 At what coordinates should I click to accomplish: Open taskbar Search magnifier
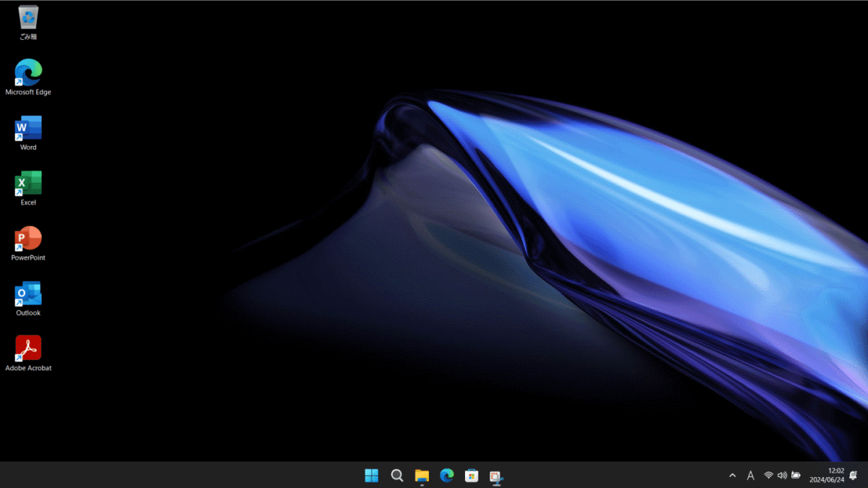[397, 475]
